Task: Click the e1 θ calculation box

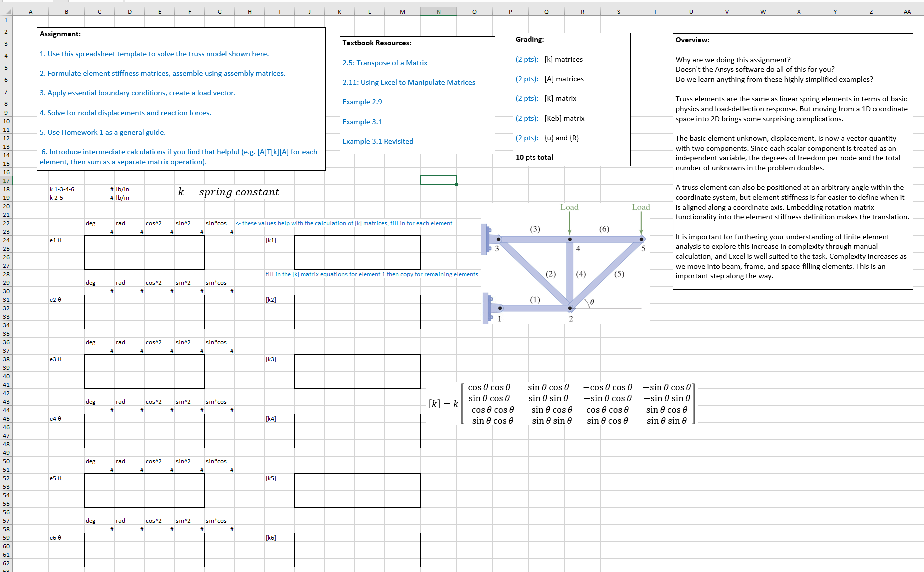Action: click(x=144, y=252)
